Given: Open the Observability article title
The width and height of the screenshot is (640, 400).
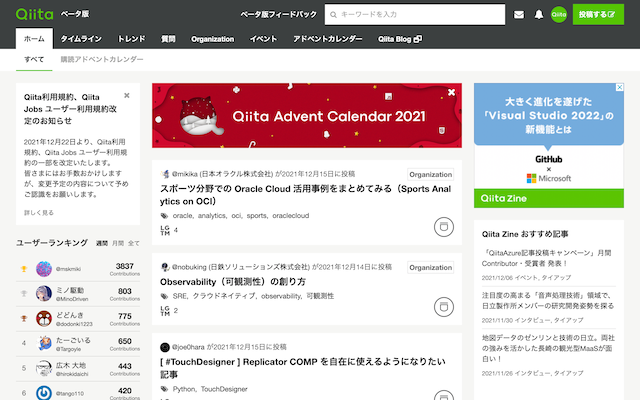Looking at the screenshot, I should (x=233, y=282).
